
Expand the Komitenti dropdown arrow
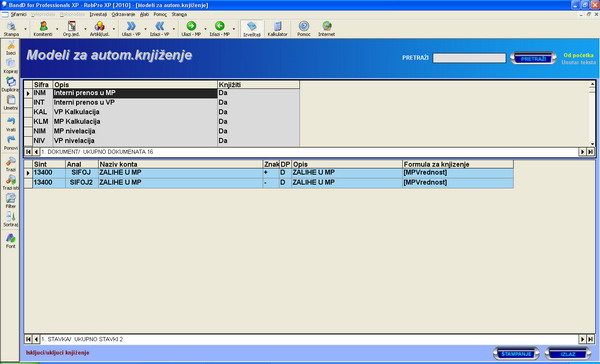[x=57, y=29]
